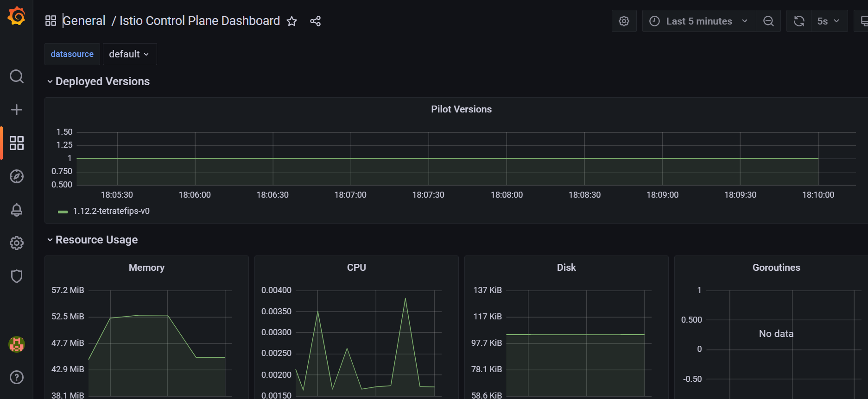The height and width of the screenshot is (399, 868).
Task: Collapse the Resource Usage row
Action: coord(92,240)
